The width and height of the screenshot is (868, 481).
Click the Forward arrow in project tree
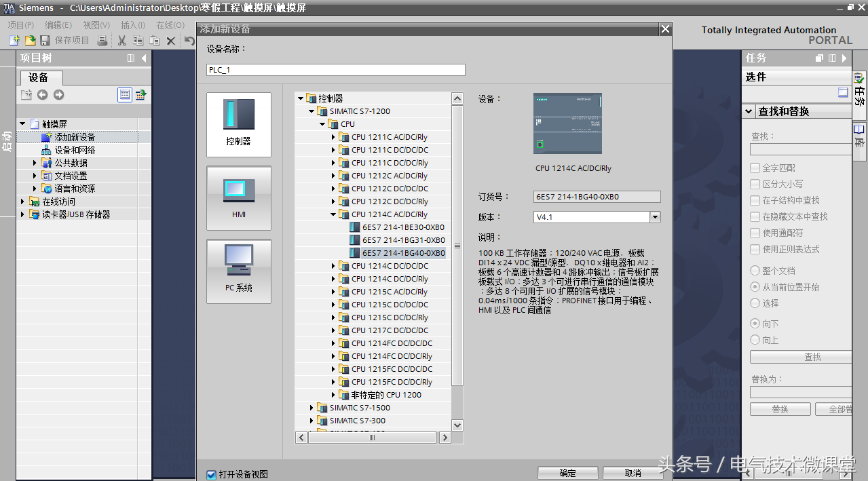[58, 95]
